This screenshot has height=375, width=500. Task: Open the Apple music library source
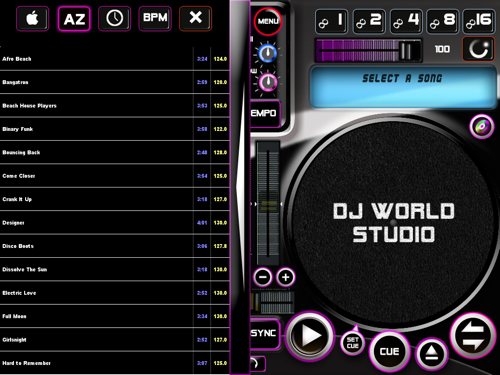point(32,19)
